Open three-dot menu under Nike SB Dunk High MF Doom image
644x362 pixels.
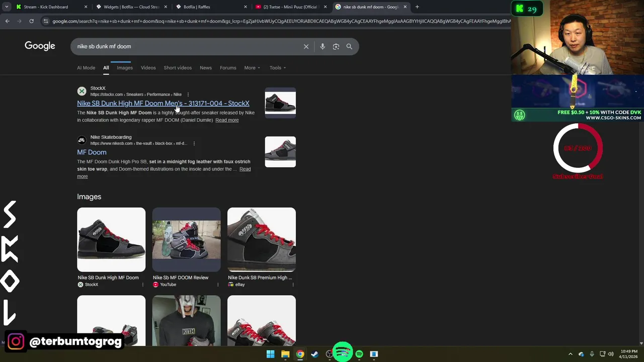coord(142,285)
